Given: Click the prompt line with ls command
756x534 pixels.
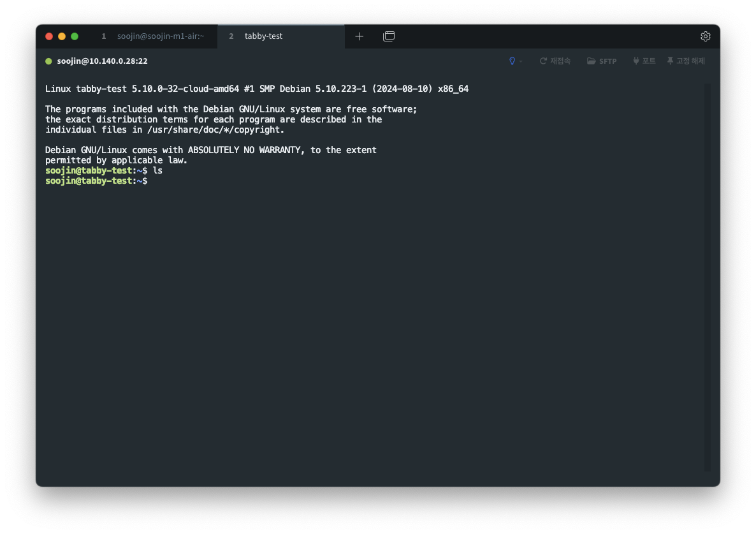Looking at the screenshot, I should point(104,170).
